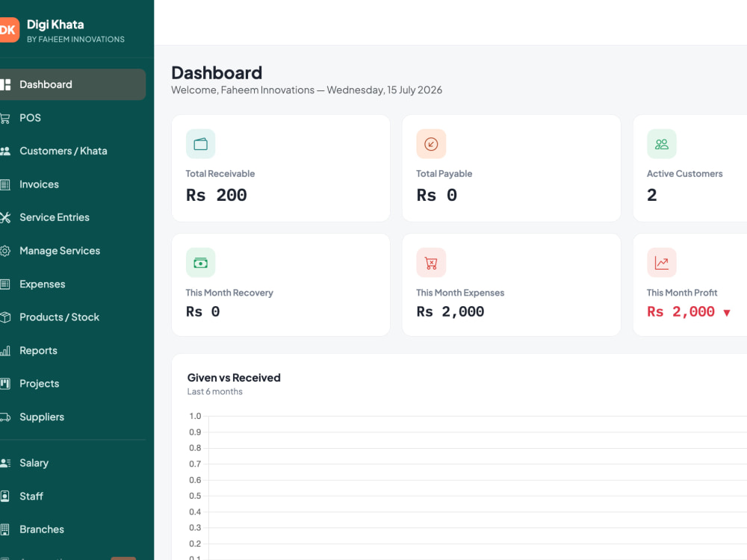Click the BY FAHEEM INNOVATIONS tagline
The image size is (747, 560).
point(75,40)
